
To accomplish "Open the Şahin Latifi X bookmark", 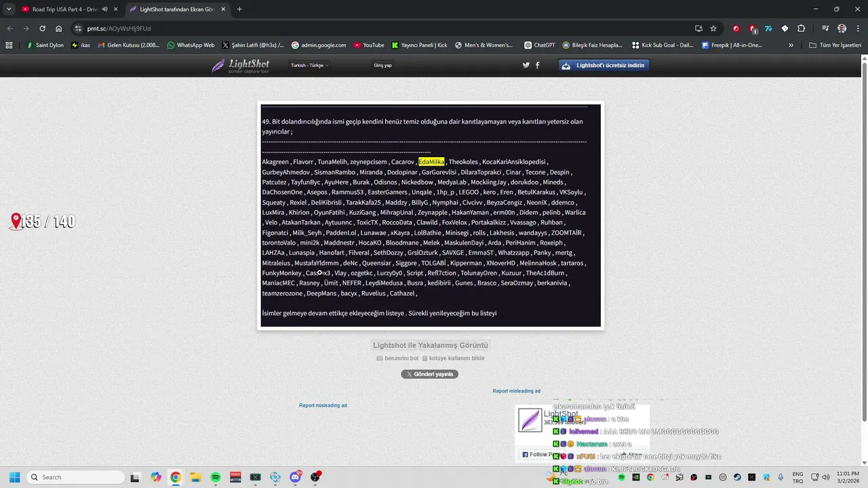I will pos(253,45).
